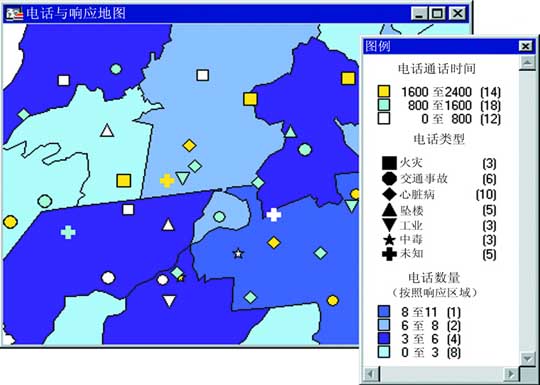Select the 0 至 3 pale cyan swatch
Viewport: 540px width, 385px height.
[384, 352]
